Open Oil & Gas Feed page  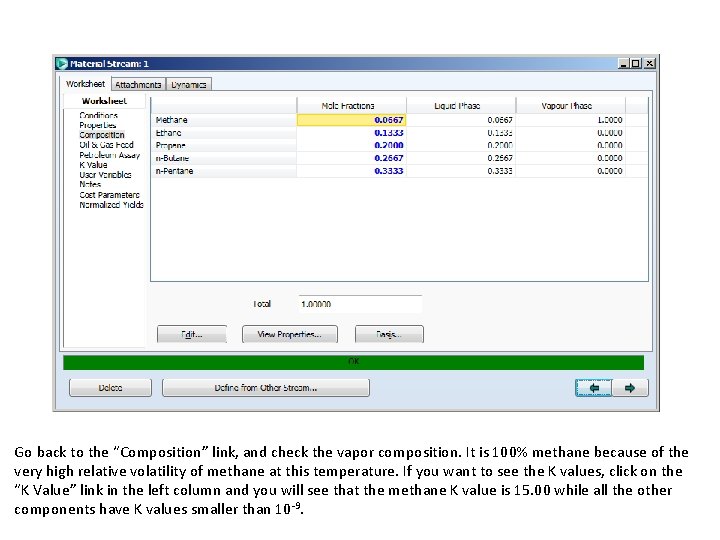(x=106, y=145)
